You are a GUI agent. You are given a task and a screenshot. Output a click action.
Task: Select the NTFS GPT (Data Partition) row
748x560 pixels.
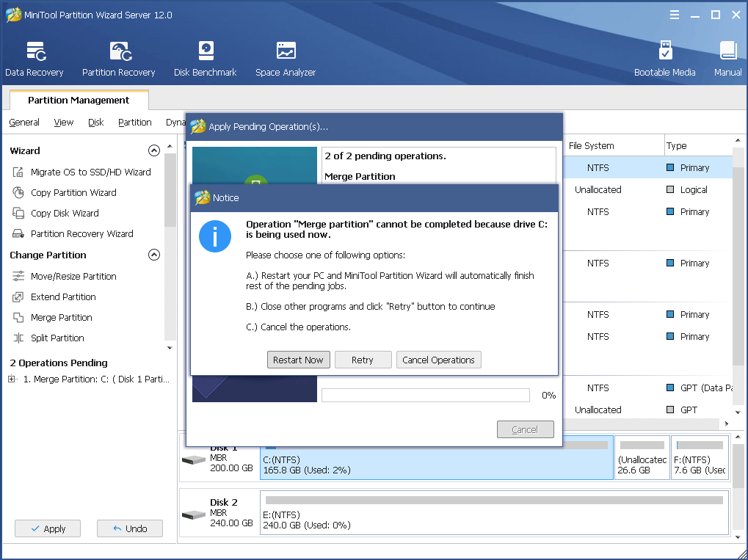tap(648, 388)
